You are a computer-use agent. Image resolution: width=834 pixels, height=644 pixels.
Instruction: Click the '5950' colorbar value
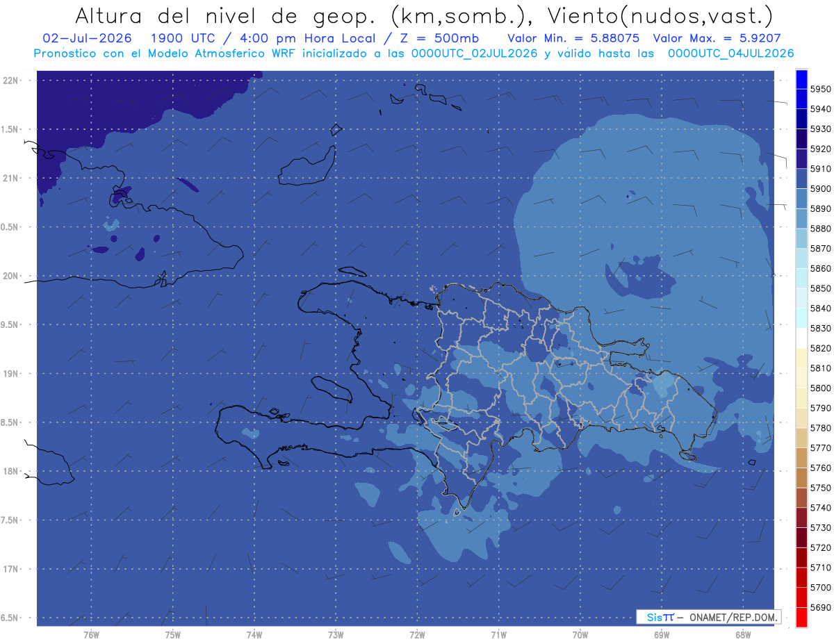click(820, 89)
